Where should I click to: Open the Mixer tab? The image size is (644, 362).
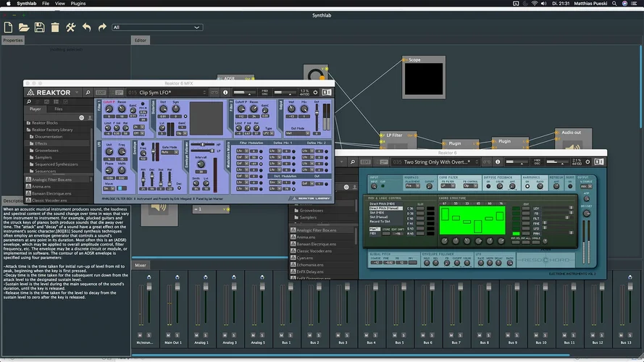[x=141, y=265]
